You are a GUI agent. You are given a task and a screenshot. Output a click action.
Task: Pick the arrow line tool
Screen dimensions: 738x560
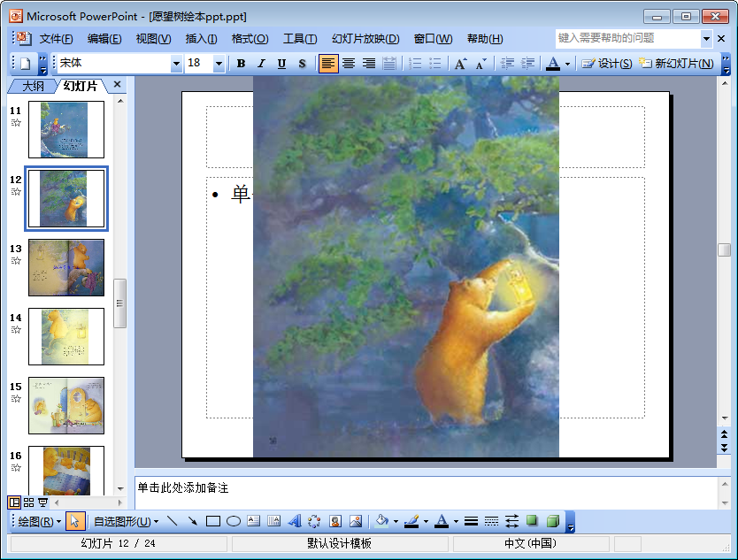pos(193,521)
